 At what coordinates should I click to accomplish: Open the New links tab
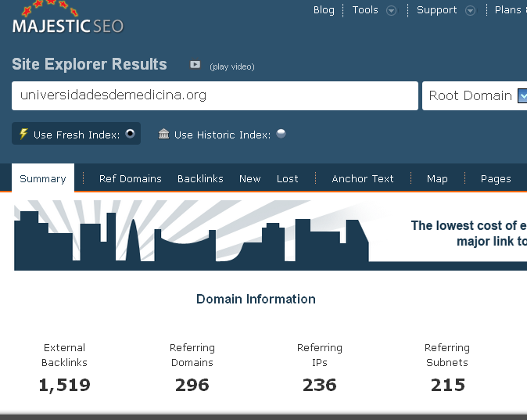click(x=250, y=179)
